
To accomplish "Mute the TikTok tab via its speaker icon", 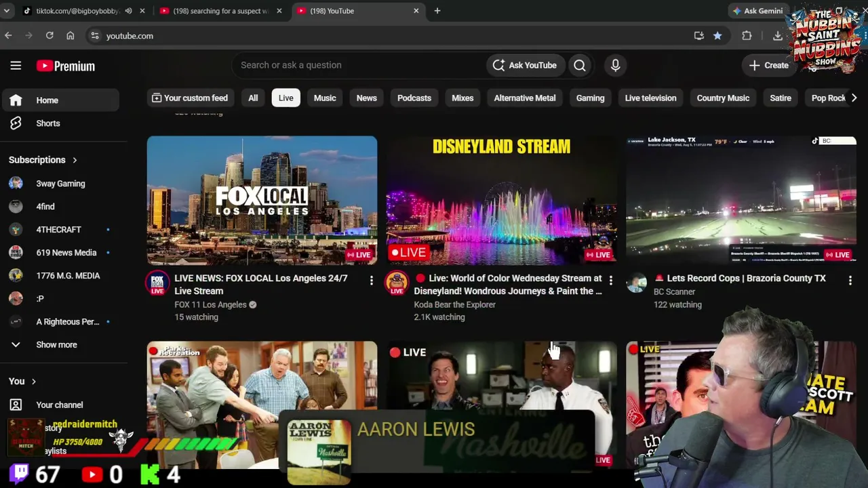I will pyautogui.click(x=128, y=11).
